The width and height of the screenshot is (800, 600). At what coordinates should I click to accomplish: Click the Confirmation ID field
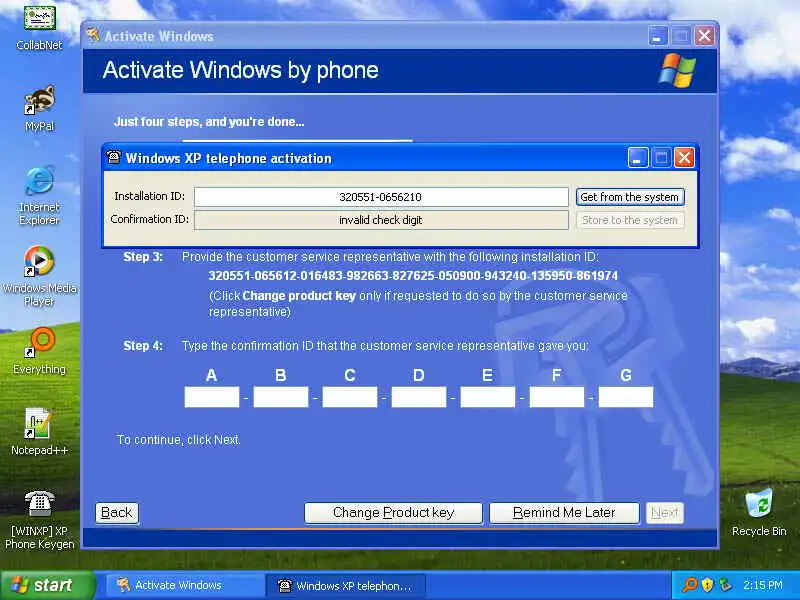tap(381, 220)
